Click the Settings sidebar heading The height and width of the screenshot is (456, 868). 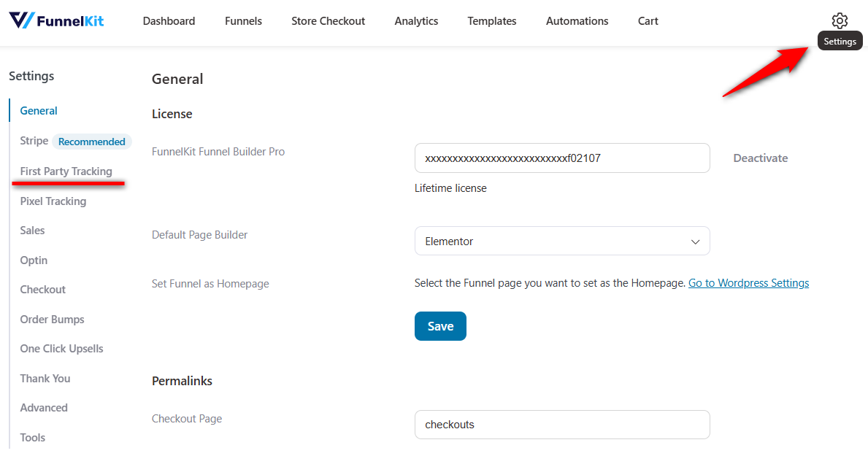click(31, 76)
